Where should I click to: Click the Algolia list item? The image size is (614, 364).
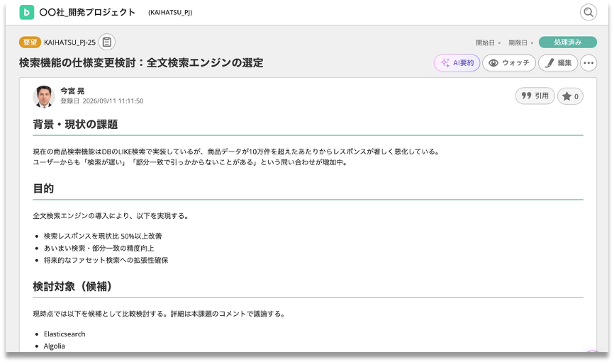coord(55,346)
